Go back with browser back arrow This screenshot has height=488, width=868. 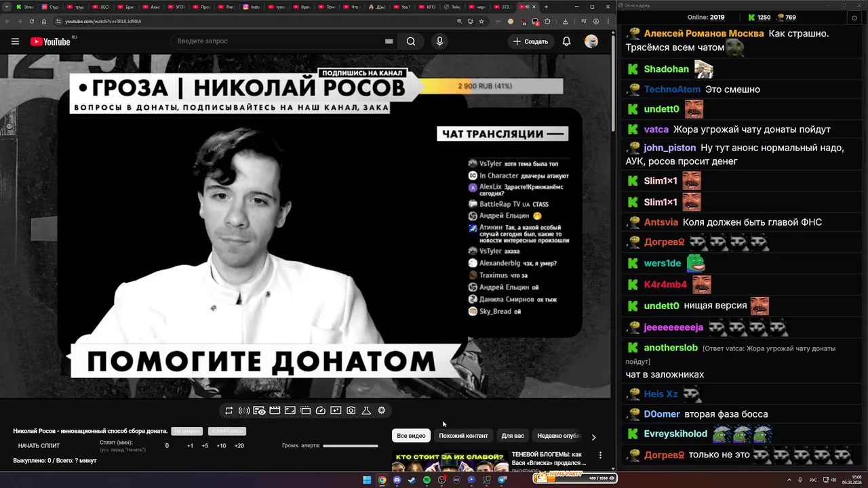[6, 21]
